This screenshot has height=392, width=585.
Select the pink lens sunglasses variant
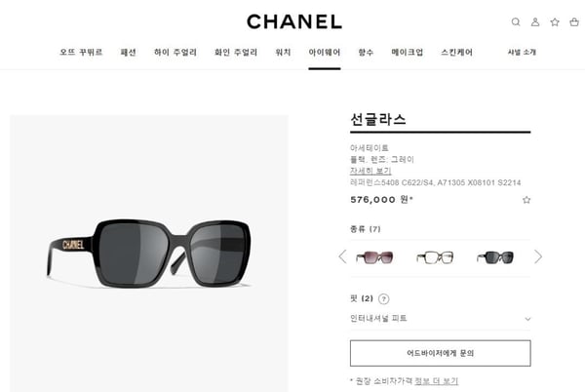pyautogui.click(x=374, y=257)
